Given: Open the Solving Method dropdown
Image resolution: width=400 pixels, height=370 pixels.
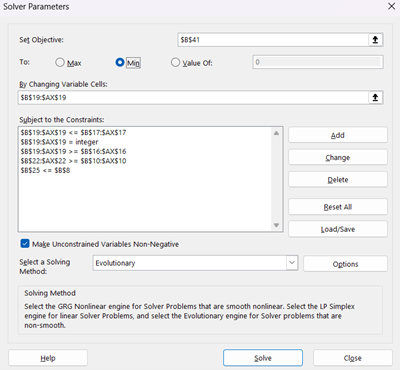Looking at the screenshot, I should point(292,263).
